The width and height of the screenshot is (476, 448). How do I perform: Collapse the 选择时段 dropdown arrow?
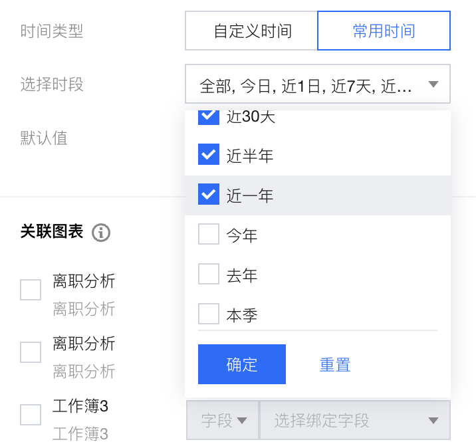[433, 84]
